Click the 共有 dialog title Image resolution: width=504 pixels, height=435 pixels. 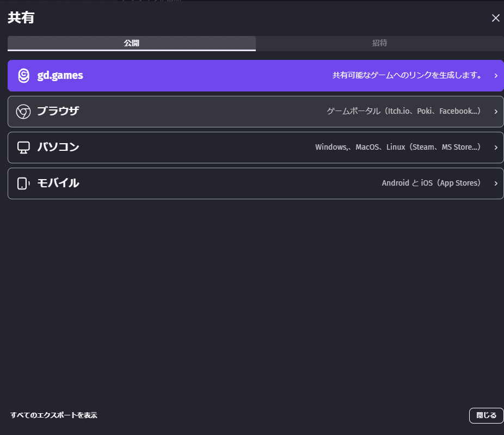pos(21,17)
